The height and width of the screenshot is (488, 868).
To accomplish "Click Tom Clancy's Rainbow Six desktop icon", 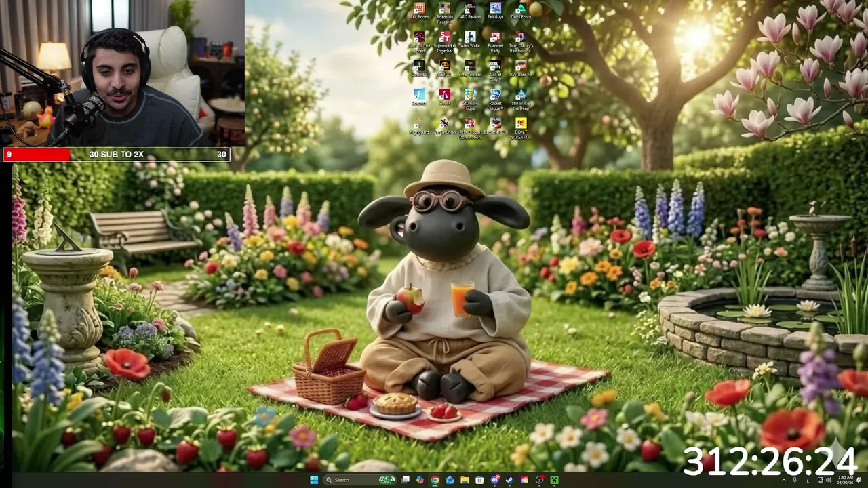I will [x=521, y=42].
